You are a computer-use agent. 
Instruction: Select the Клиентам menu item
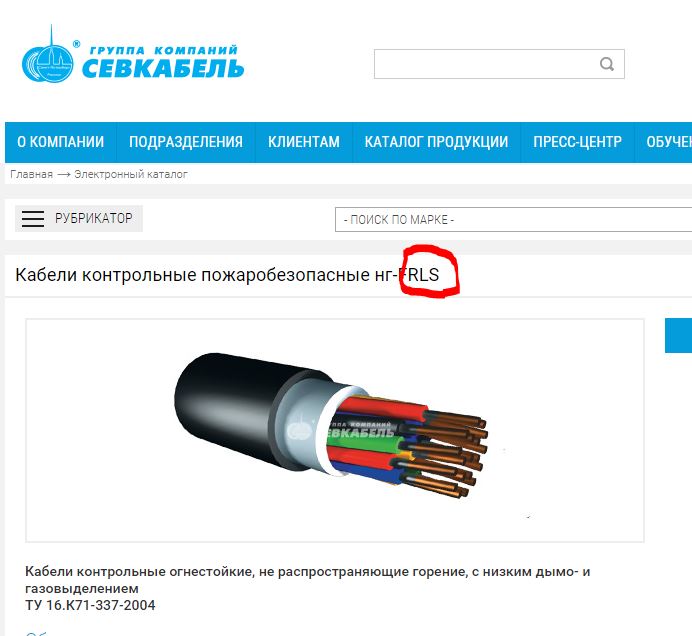[x=304, y=142]
